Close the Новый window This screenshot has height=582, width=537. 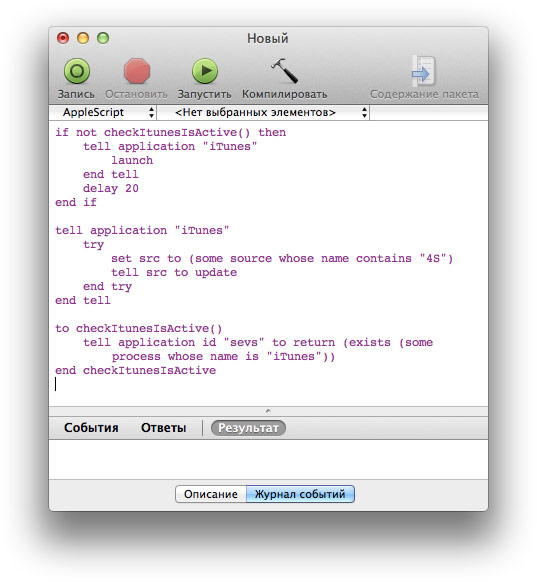coord(63,38)
